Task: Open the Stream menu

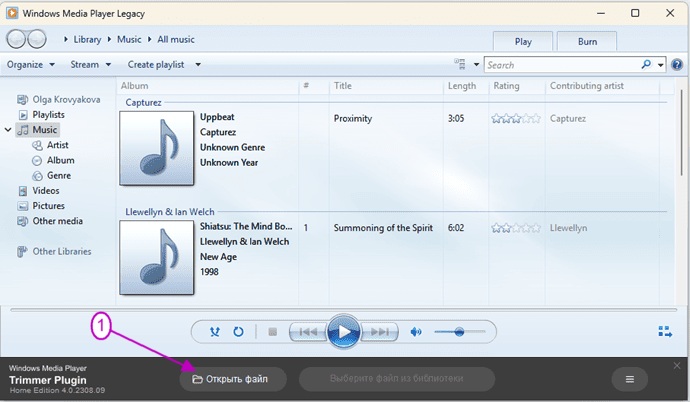Action: coord(91,65)
